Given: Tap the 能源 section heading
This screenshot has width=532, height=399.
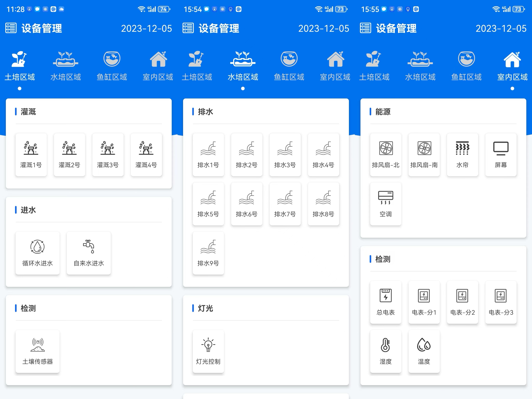Looking at the screenshot, I should (x=383, y=112).
